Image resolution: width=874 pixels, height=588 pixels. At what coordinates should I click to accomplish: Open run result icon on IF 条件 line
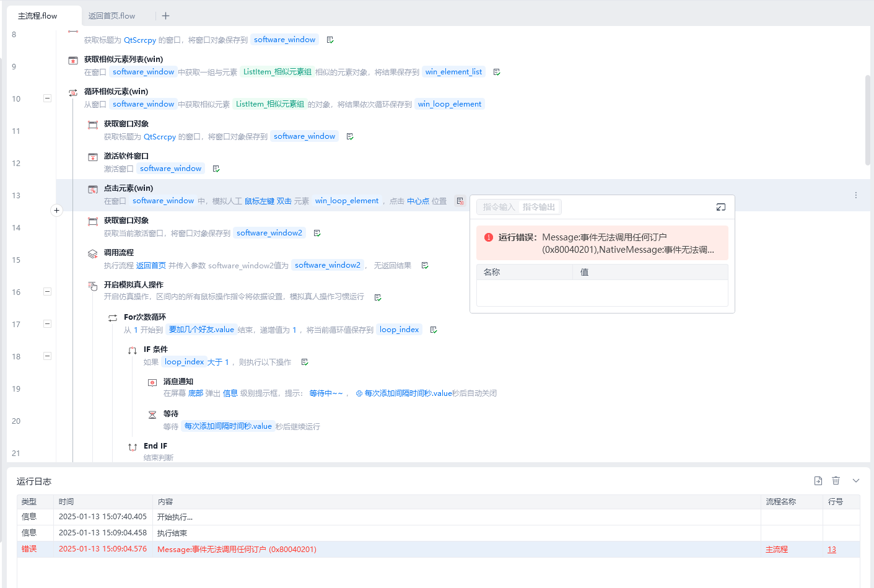(305, 362)
